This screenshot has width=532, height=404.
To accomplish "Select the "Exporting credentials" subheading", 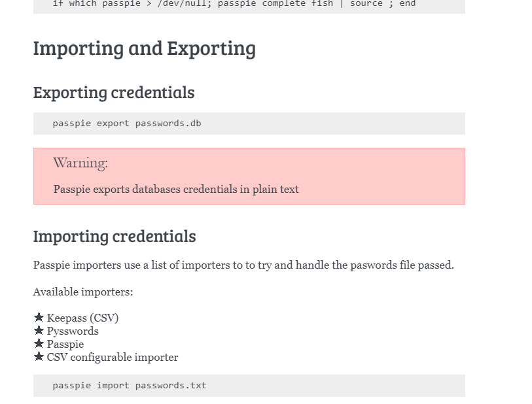I will pyautogui.click(x=114, y=93).
